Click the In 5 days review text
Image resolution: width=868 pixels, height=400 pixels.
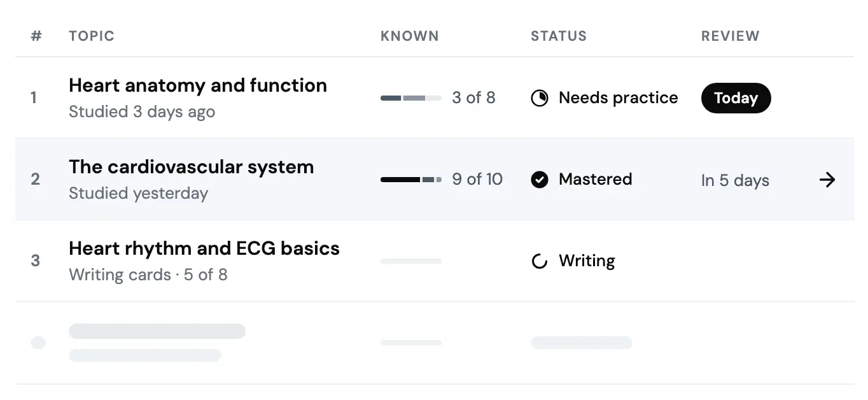pyautogui.click(x=735, y=180)
